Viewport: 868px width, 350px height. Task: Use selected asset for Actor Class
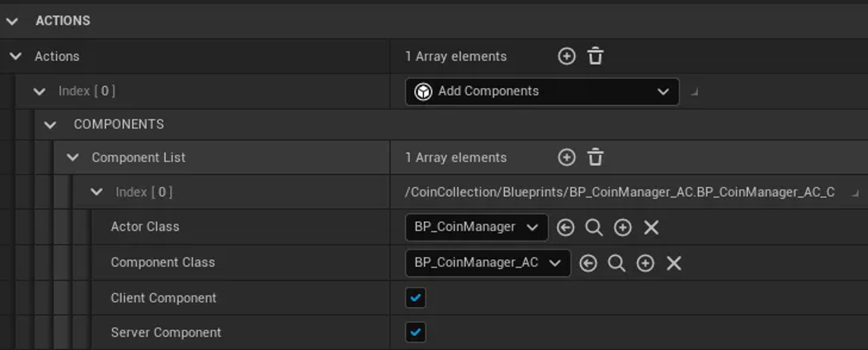tap(565, 227)
